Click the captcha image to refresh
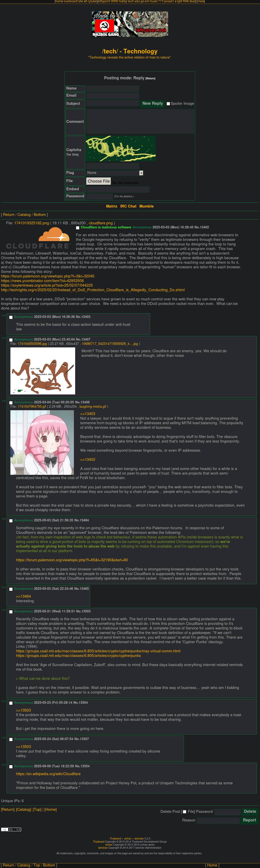This screenshot has height=868, width=260. pyautogui.click(x=121, y=149)
